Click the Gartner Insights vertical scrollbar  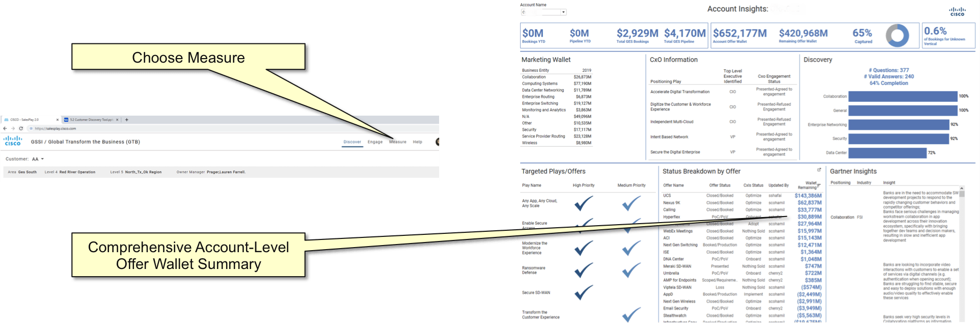(962, 253)
